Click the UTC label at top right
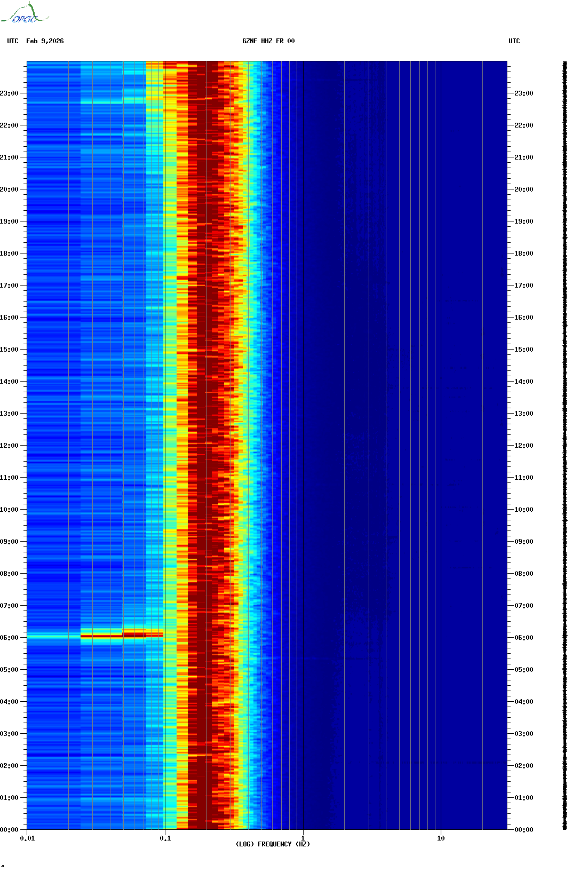 514,41
